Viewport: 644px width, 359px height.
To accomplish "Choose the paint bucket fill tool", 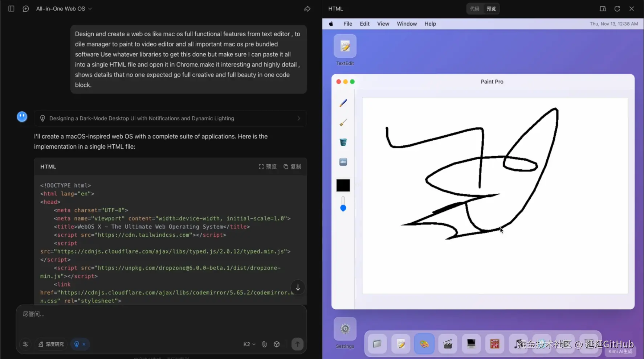I will pos(343,142).
